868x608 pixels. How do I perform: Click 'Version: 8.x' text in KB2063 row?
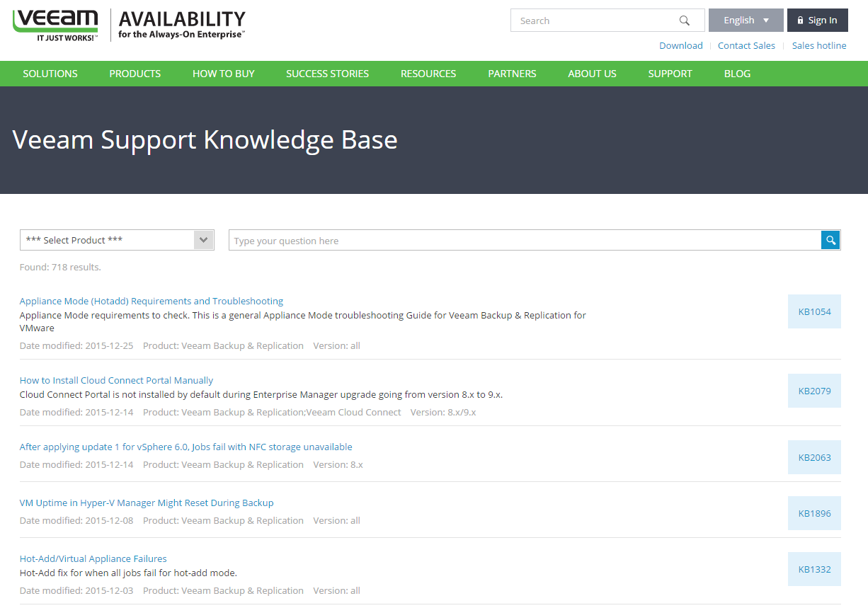coord(338,464)
